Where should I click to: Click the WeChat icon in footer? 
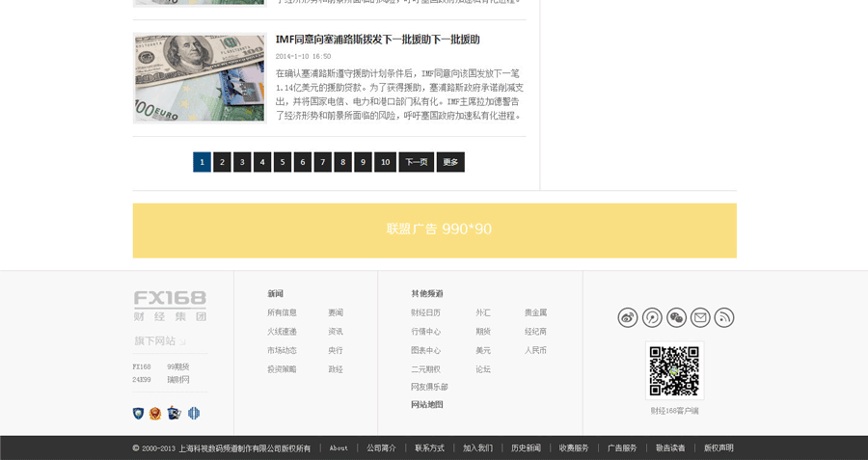tap(676, 317)
